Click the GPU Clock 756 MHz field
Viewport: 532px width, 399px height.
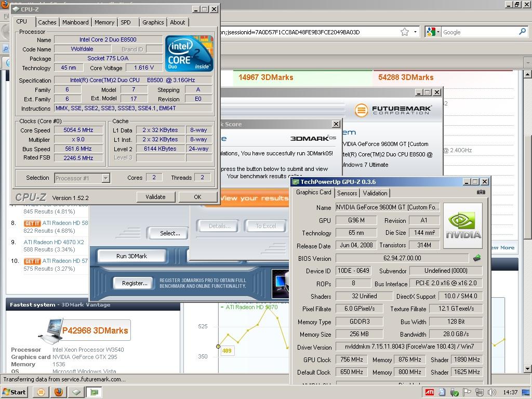[x=352, y=360]
